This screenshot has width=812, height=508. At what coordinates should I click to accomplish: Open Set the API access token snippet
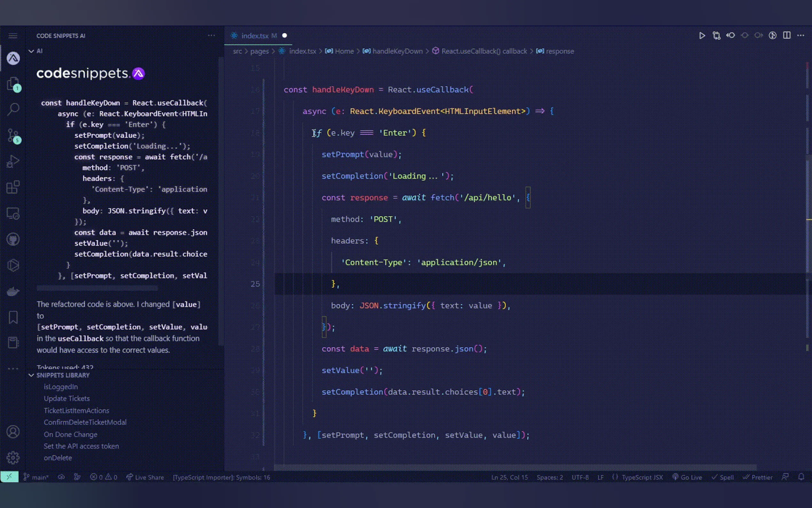coord(81,446)
